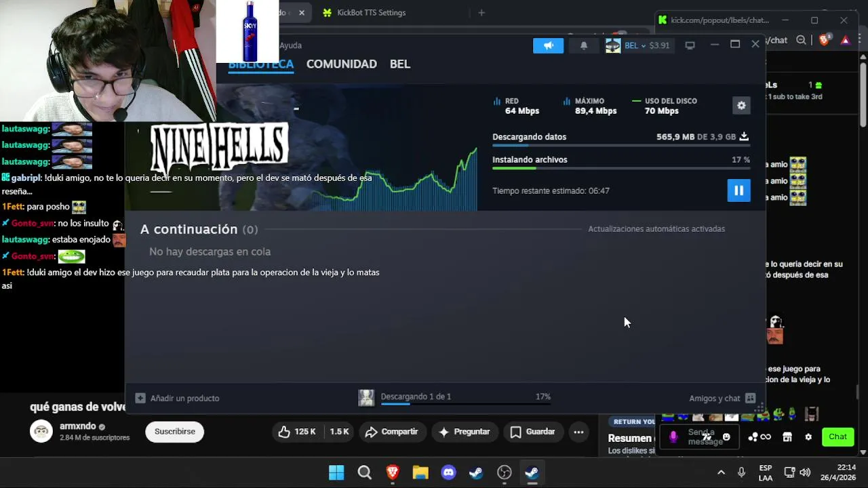This screenshot has width=868, height=488.
Task: Click Actualizaciones automáticas activadas text
Action: pos(656,229)
